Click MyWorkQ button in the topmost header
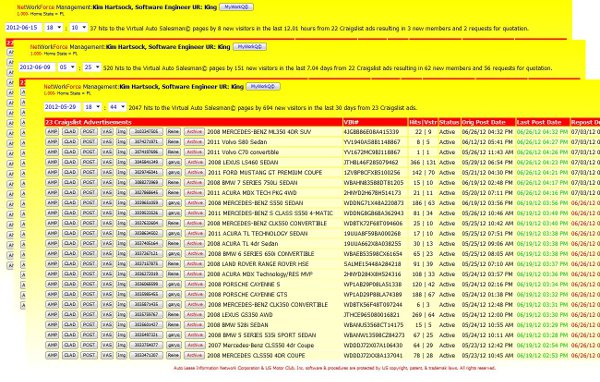This screenshot has height=382, width=600. [236, 7]
